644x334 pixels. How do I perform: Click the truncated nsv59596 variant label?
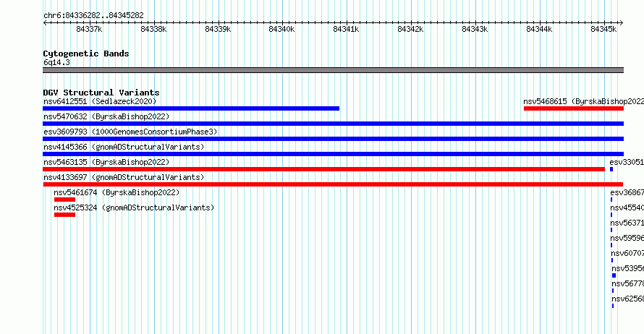(627, 238)
